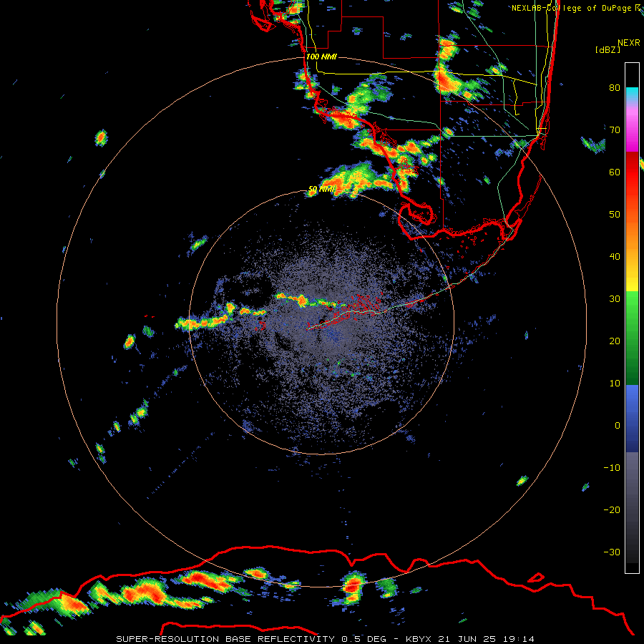Click the red segment of the color bar
The height and width of the screenshot is (644, 644).
tap(632, 170)
